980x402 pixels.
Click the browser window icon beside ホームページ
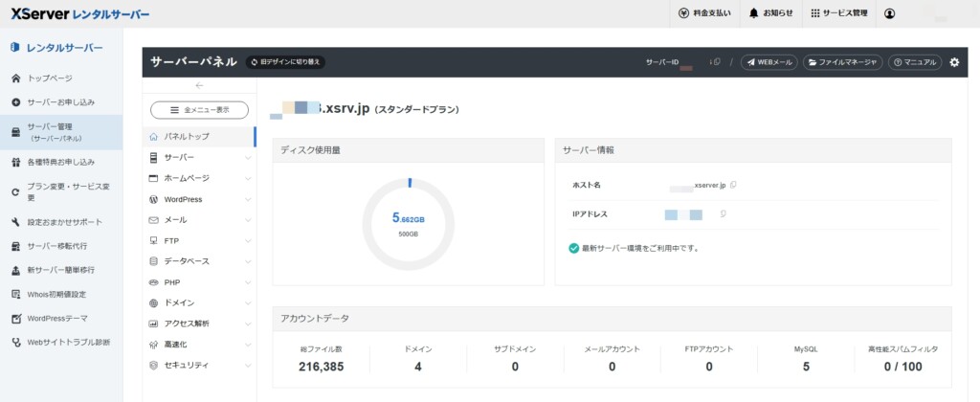(x=154, y=178)
